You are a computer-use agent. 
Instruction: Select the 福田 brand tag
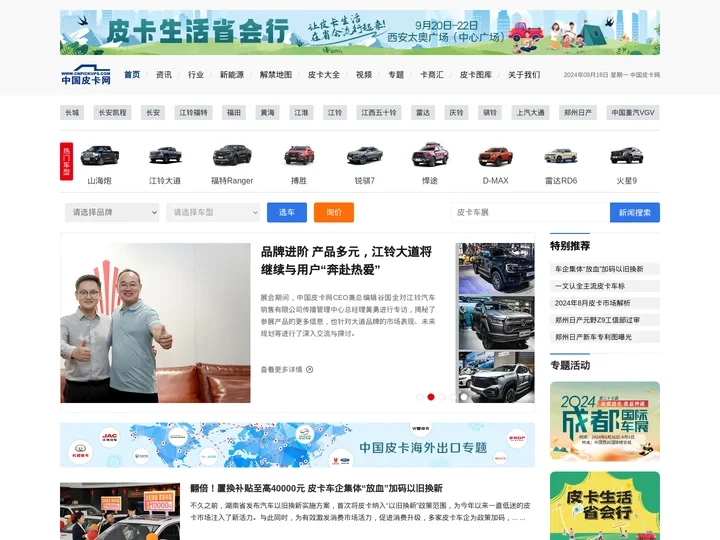click(234, 112)
